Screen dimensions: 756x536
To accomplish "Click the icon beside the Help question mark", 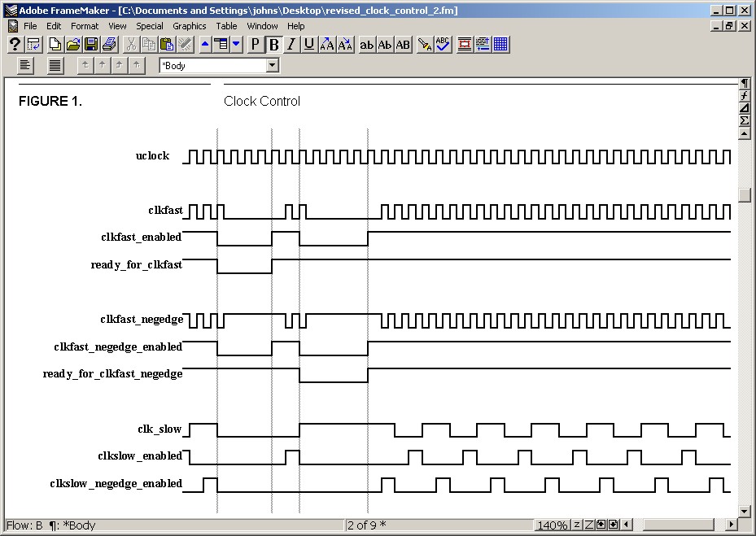I will (33, 45).
